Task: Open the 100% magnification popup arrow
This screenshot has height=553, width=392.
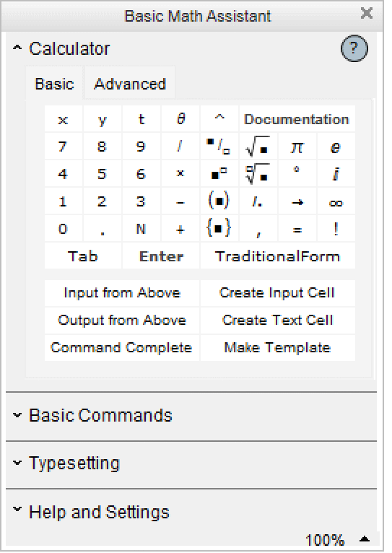Action: (x=365, y=539)
